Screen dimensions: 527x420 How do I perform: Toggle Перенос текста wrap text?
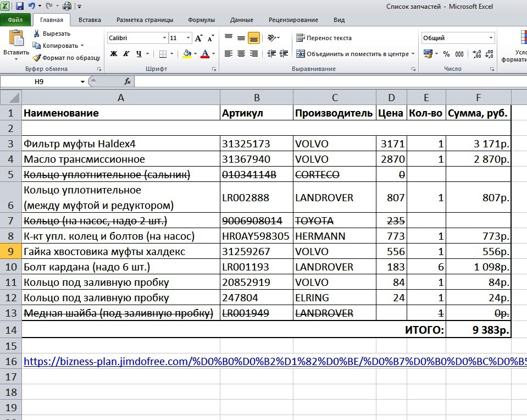click(324, 38)
